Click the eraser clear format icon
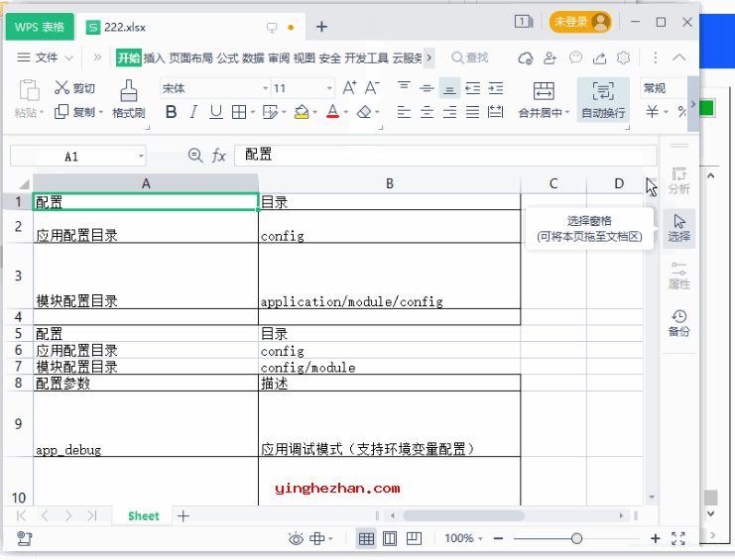Screen dimensions: 735x560 pos(364,112)
